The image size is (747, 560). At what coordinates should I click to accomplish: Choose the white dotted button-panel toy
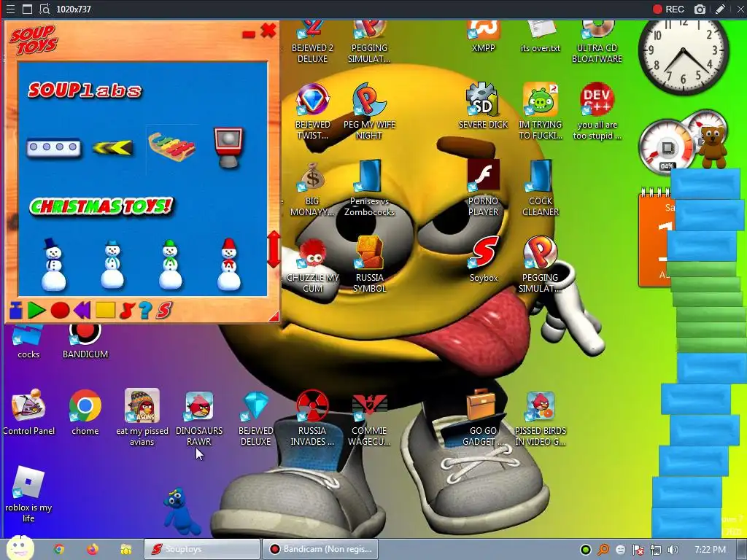(53, 147)
